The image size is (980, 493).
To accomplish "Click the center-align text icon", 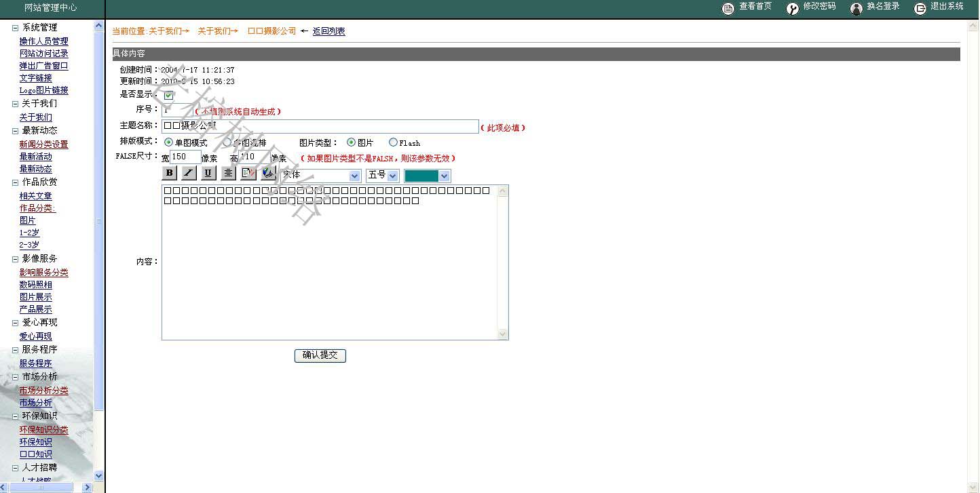I will 229,173.
